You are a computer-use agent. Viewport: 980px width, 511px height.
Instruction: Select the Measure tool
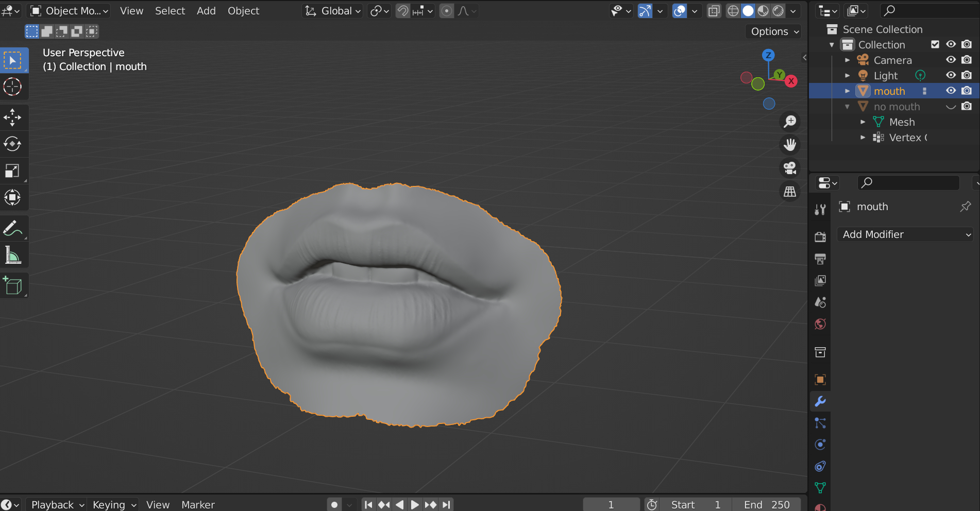pos(13,255)
